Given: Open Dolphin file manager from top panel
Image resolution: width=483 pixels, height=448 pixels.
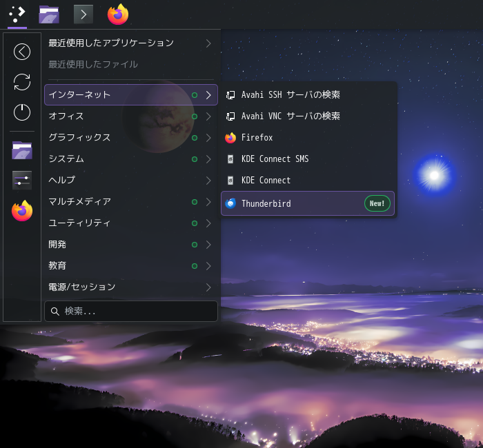Looking at the screenshot, I should 49,14.
